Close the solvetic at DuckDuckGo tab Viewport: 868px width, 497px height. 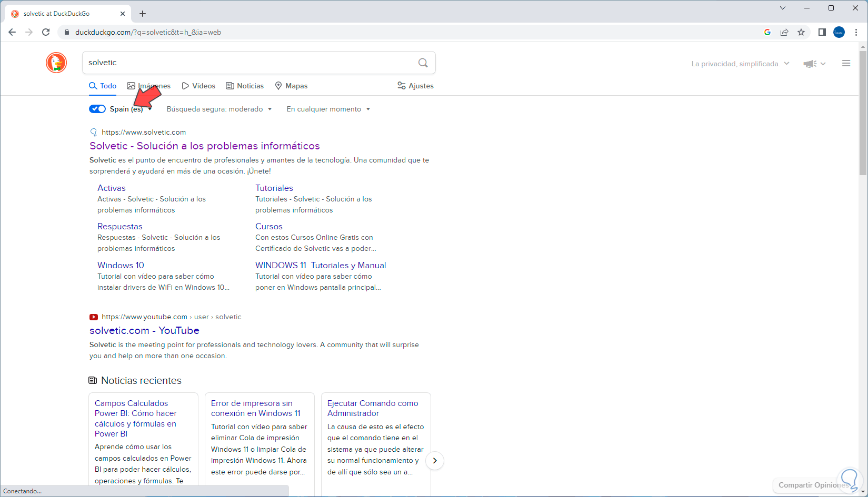click(x=123, y=14)
